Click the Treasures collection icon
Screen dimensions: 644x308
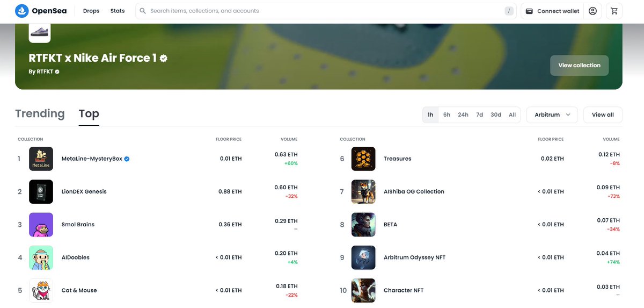tap(363, 159)
